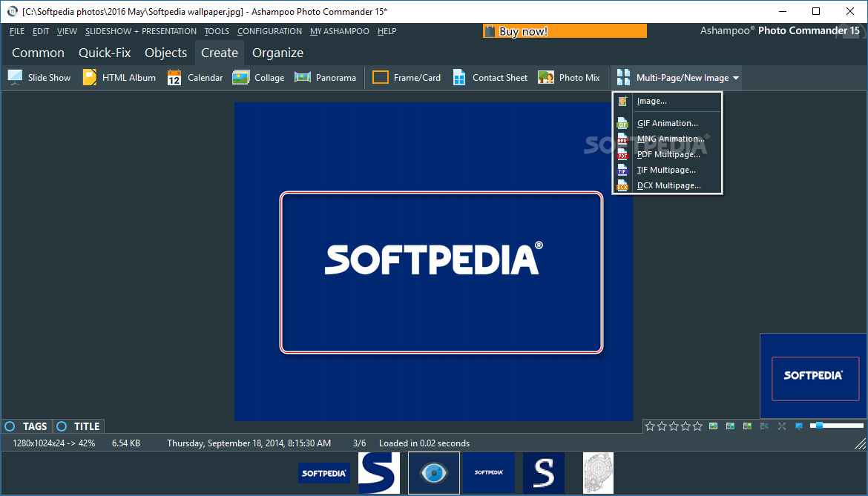Launch the Calendar maker
The image size is (868, 496).
(195, 77)
